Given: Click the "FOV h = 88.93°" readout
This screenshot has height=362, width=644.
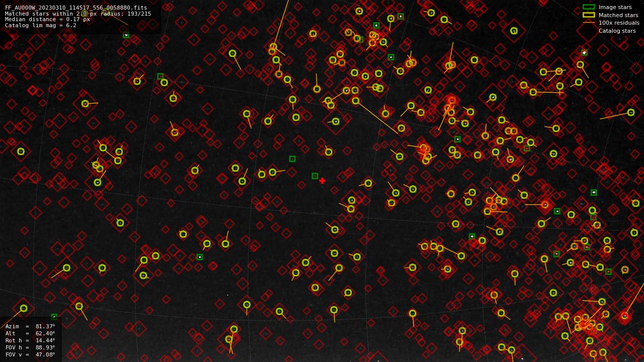Looking at the screenshot, I should tap(30, 348).
